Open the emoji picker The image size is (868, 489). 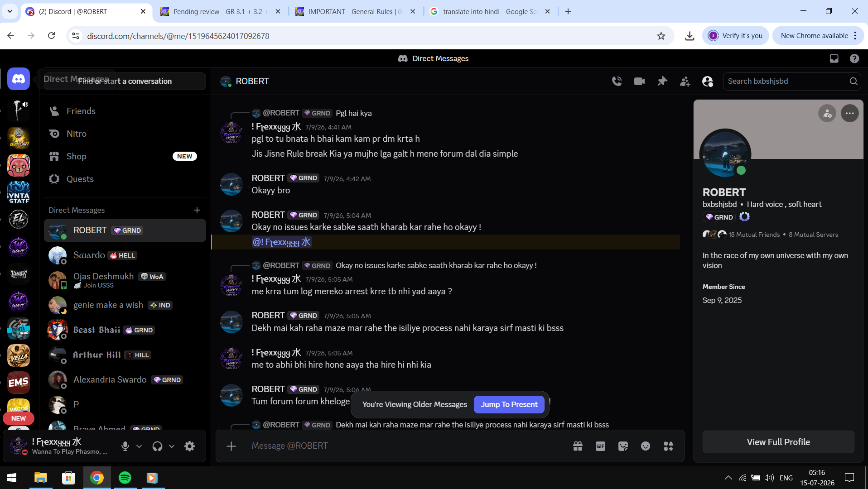(646, 446)
